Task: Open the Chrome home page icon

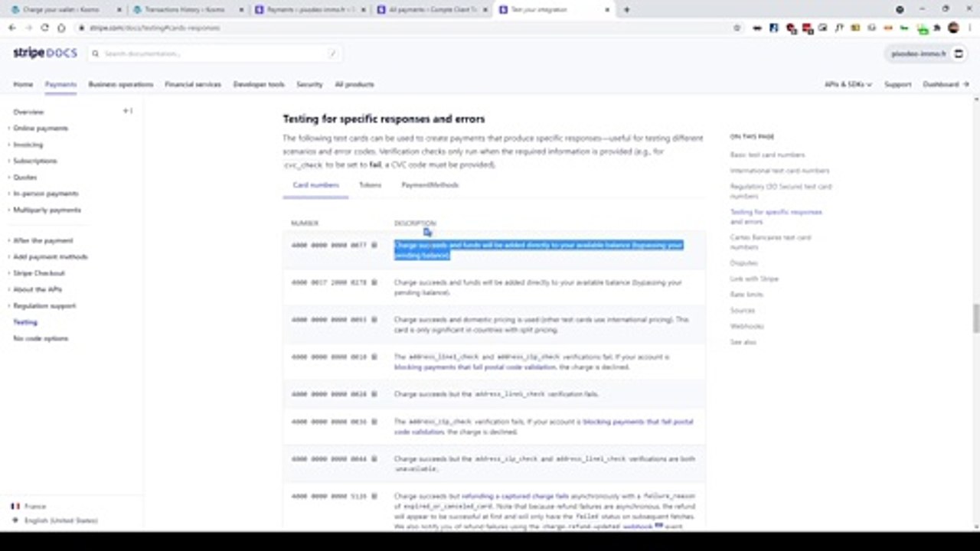Action: (x=61, y=28)
